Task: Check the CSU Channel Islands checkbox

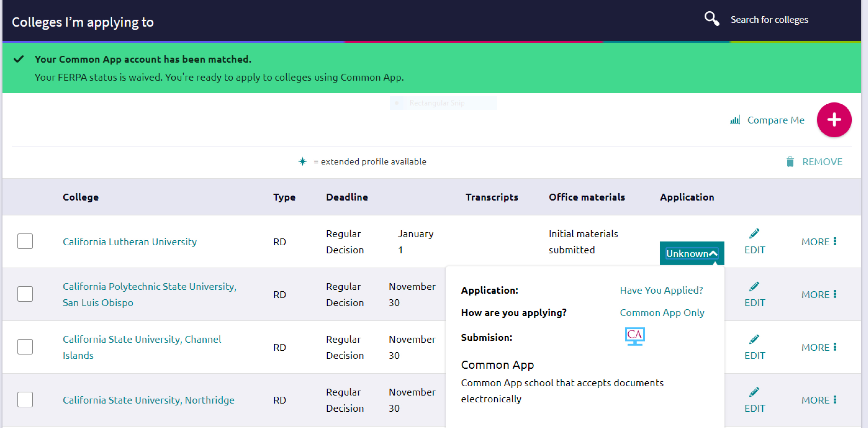Action: click(25, 347)
